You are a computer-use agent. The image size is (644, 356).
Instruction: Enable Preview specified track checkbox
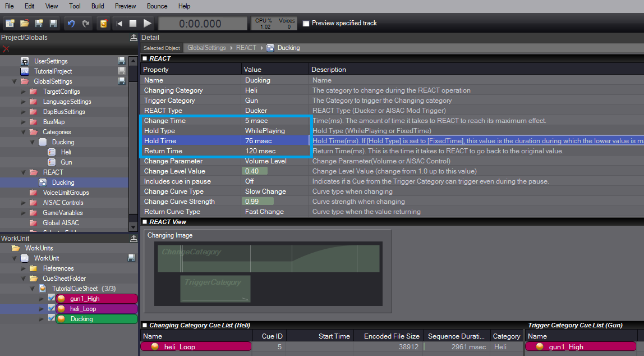(306, 24)
